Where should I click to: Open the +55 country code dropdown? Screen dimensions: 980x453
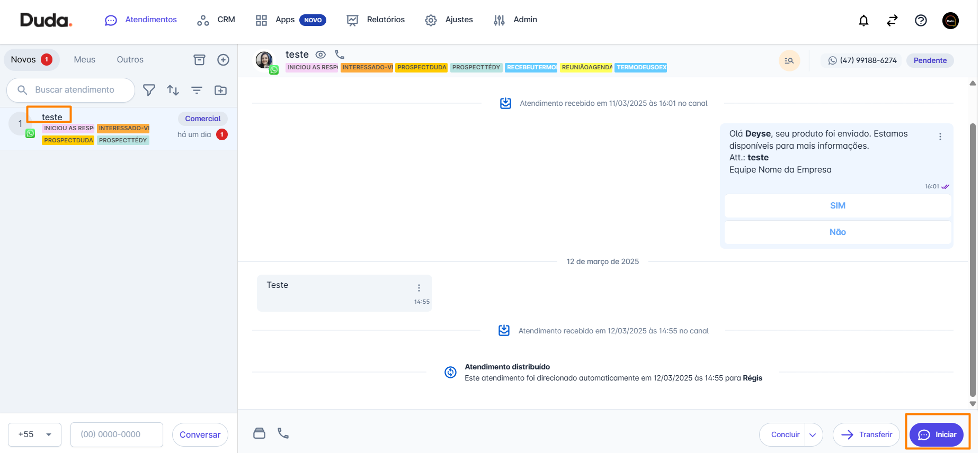click(x=35, y=434)
